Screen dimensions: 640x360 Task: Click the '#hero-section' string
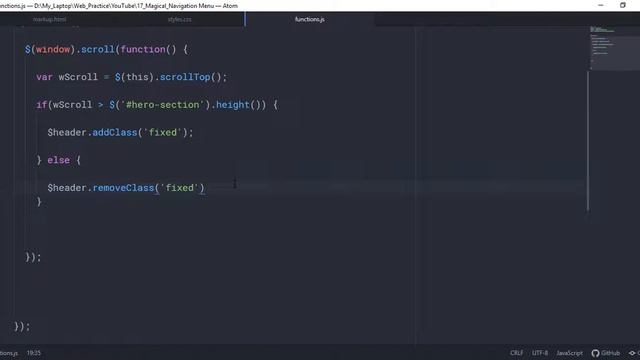pyautogui.click(x=162, y=105)
